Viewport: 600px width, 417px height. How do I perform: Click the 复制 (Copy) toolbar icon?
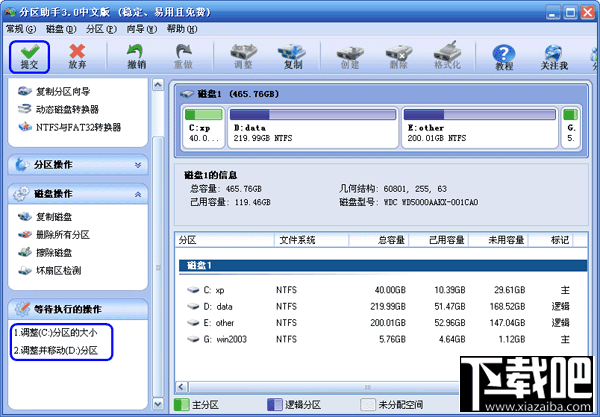pos(292,52)
